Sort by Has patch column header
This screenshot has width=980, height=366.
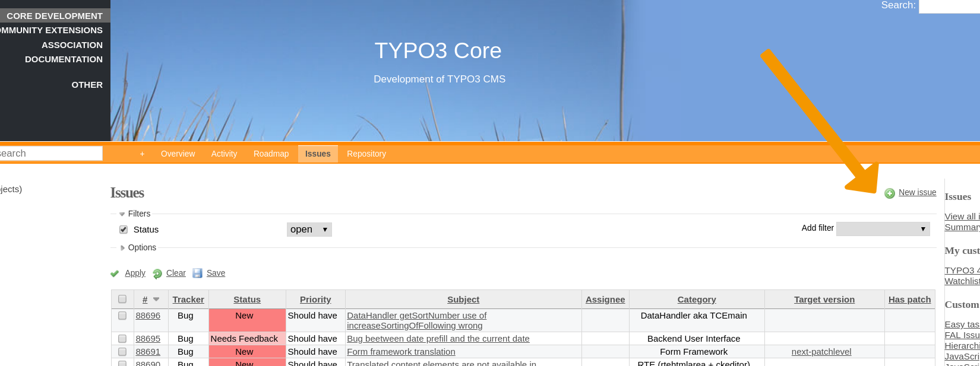pyautogui.click(x=910, y=300)
